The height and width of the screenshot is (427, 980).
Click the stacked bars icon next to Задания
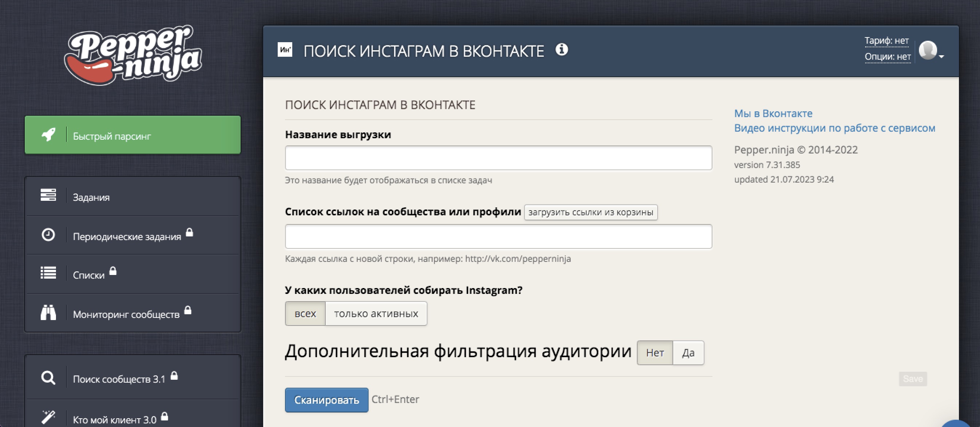click(48, 195)
